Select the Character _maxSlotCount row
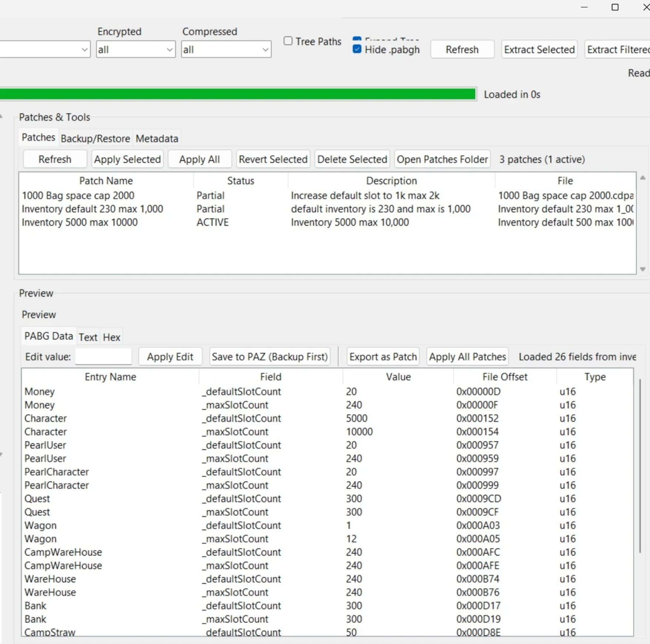Viewport: 650px width, 644px height. coord(237,432)
